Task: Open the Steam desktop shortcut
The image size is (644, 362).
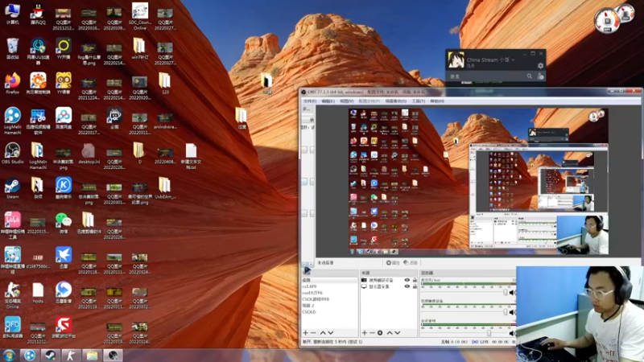Action: (12, 188)
